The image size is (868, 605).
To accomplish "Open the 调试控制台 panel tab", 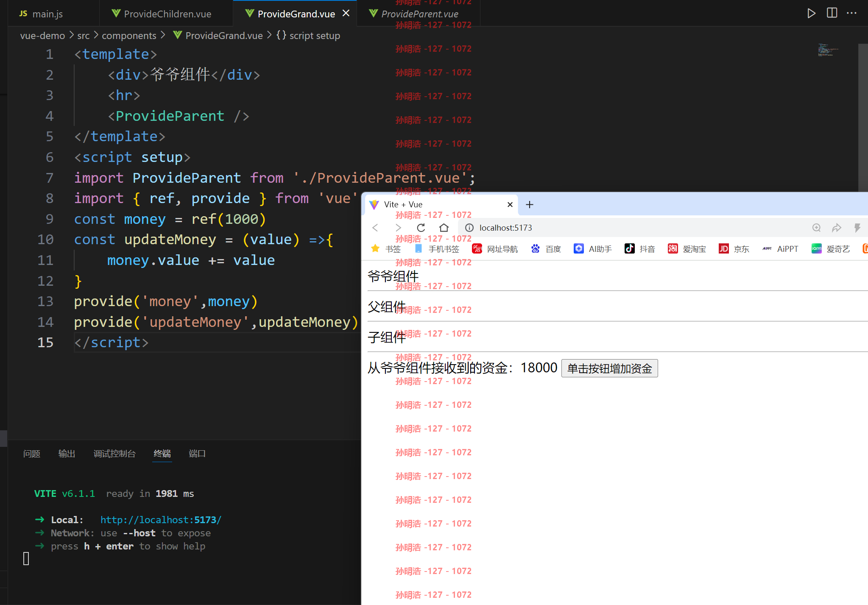I will coord(114,454).
